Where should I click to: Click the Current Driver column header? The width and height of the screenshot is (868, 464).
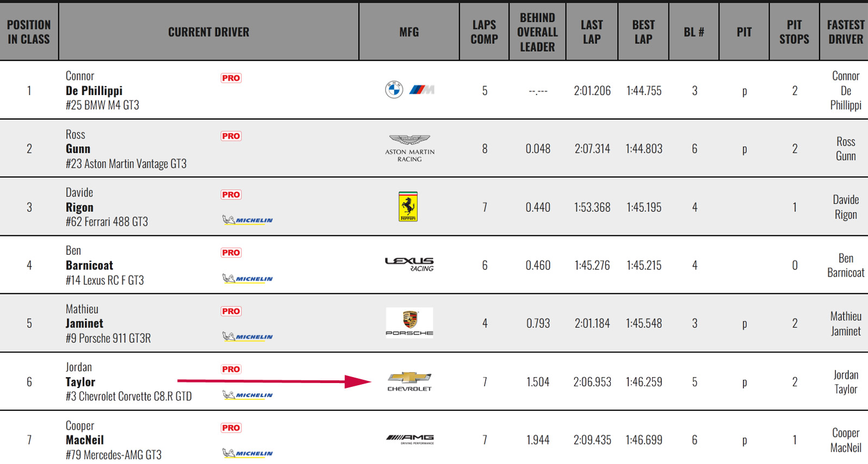pyautogui.click(x=208, y=32)
